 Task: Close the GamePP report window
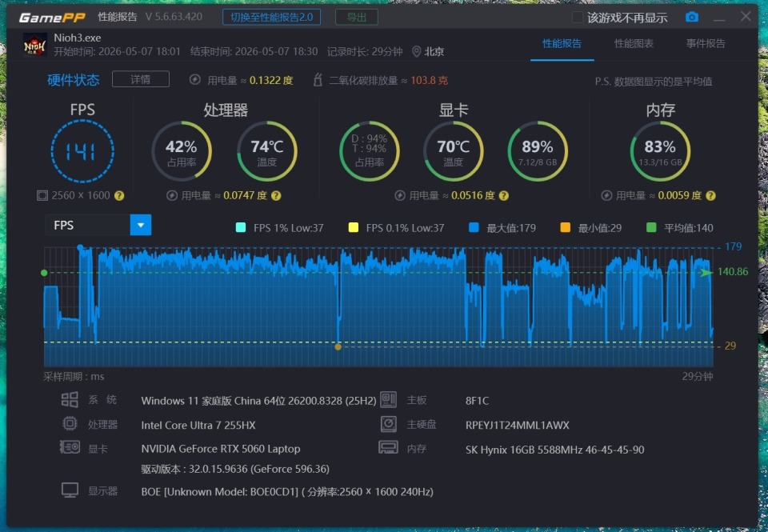[x=746, y=17]
